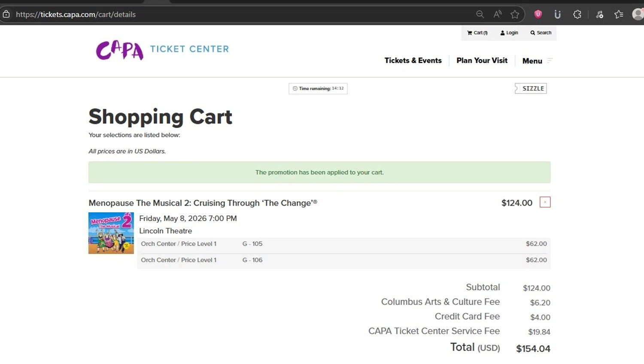
Task: Click the Total $154.04 amount
Action: pyautogui.click(x=533, y=349)
